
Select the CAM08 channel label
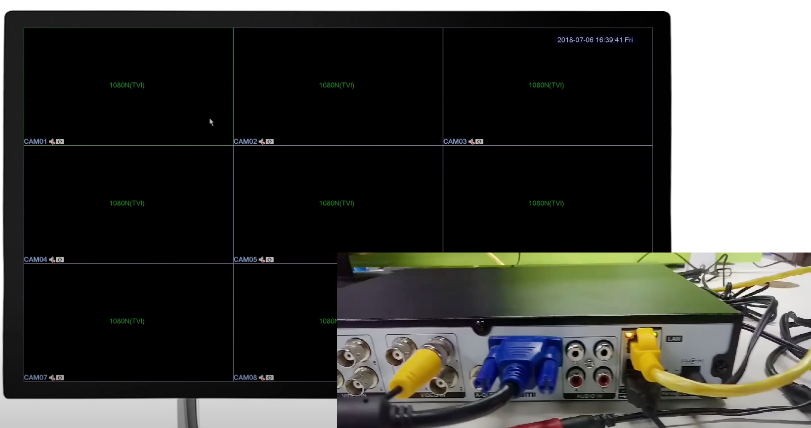point(246,378)
